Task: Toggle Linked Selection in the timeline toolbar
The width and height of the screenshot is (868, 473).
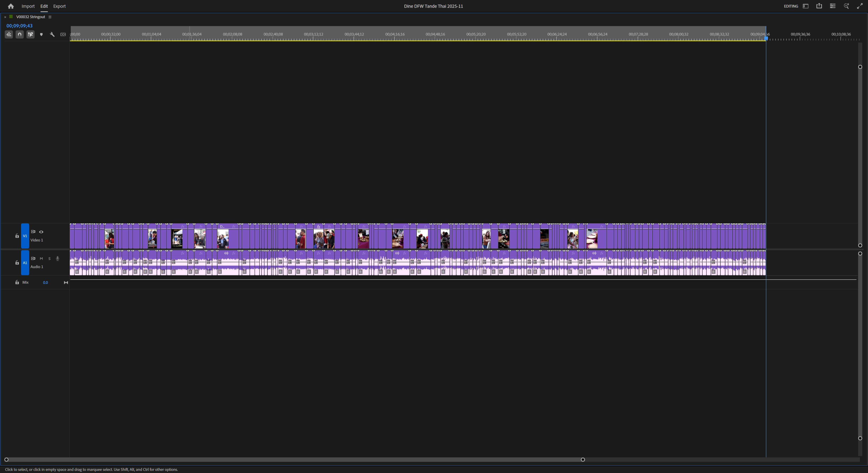Action: coord(31,34)
